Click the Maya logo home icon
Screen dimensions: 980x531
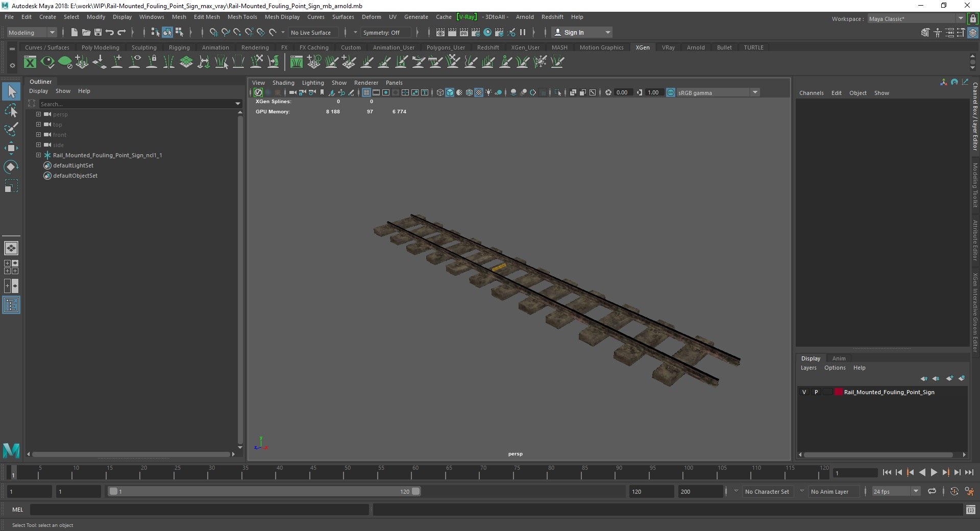(11, 450)
